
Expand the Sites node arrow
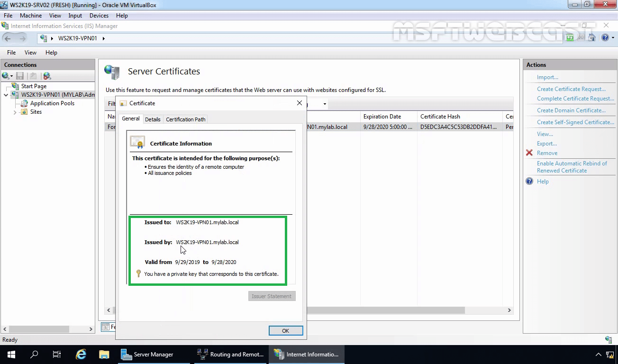pos(15,112)
